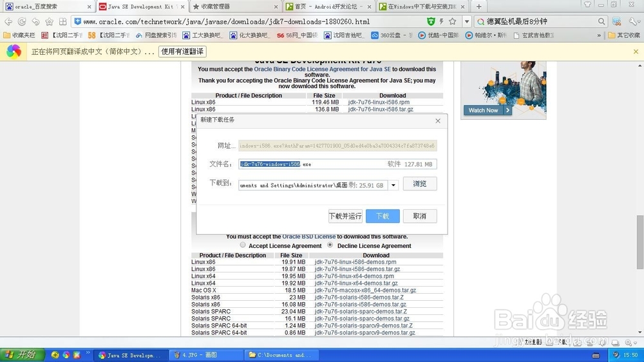Open the grid apps icon in toolbar
Viewport: 644px width, 362px height.
tap(63, 21)
